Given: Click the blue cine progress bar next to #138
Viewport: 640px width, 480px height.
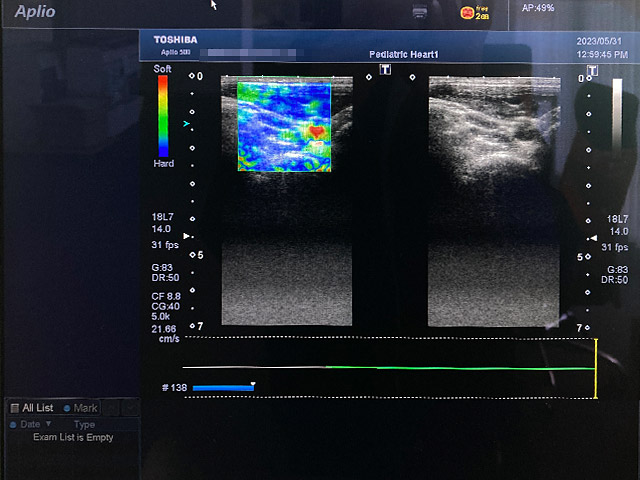Looking at the screenshot, I should tap(223, 388).
